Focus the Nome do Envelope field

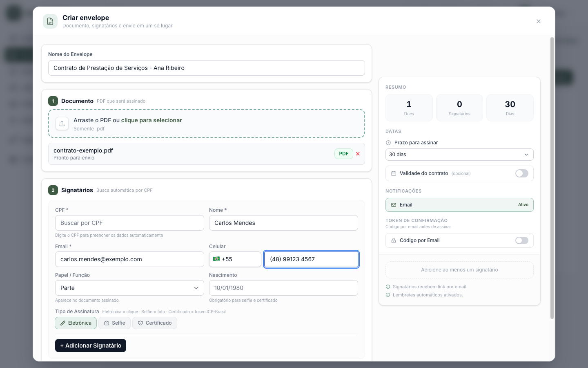[x=207, y=68]
